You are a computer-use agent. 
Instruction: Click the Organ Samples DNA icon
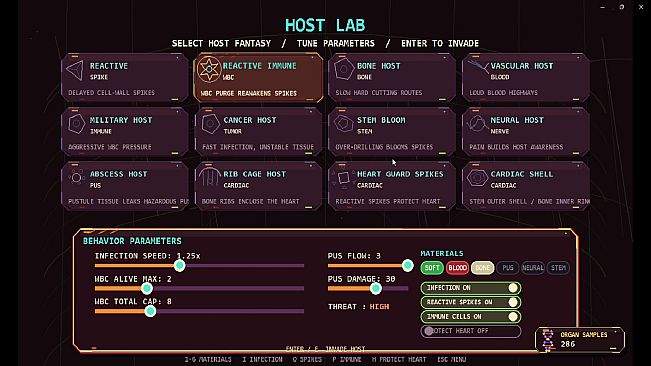(548, 340)
